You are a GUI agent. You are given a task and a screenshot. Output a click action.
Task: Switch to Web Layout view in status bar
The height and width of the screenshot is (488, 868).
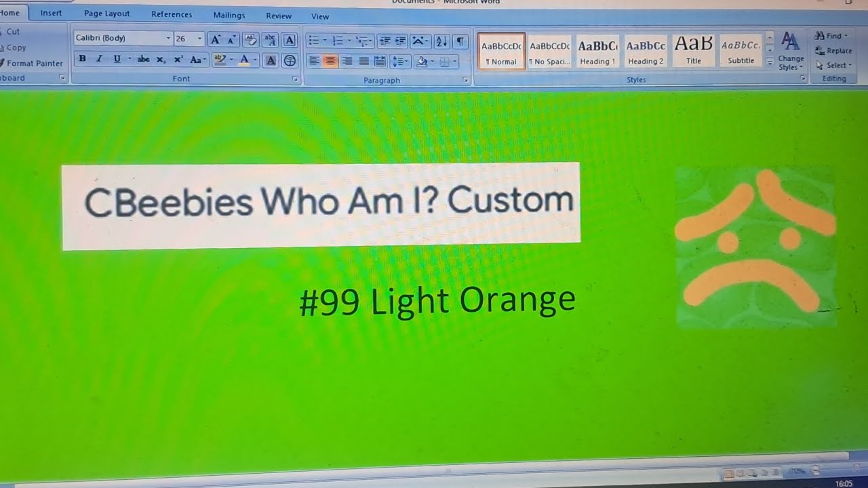coord(753,472)
